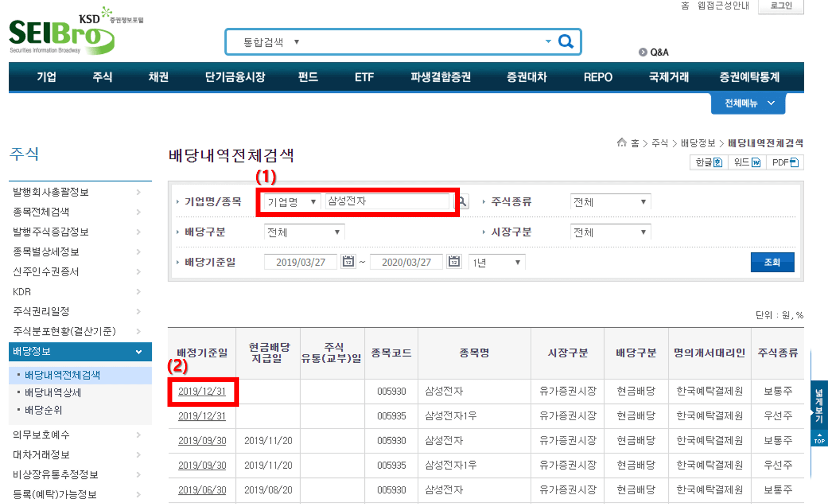
Task: Click the TOP scroll button
Action: (819, 438)
